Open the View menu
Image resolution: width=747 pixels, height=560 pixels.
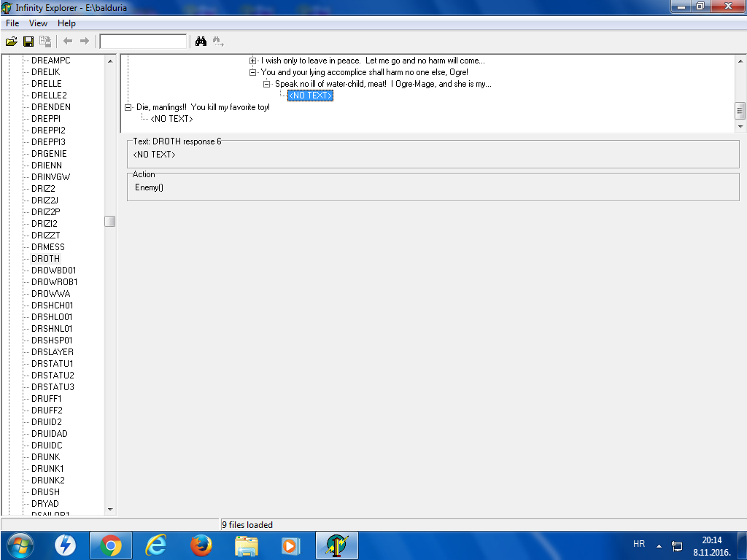coord(38,23)
